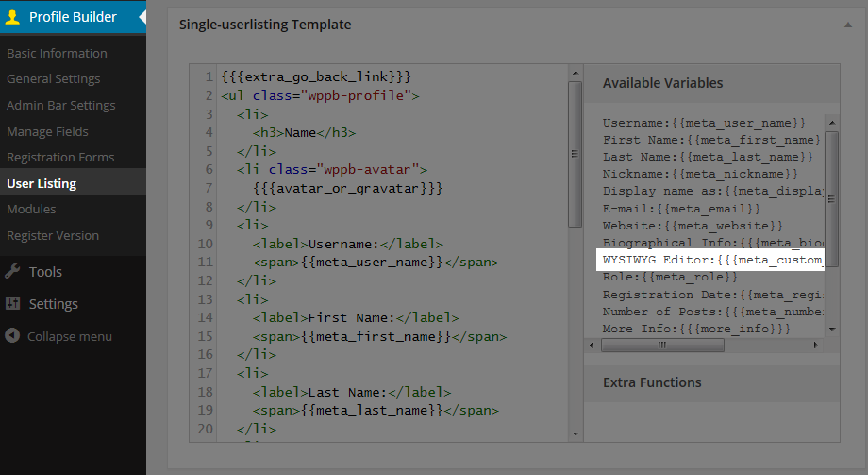Open Profile Builder menu
The width and height of the screenshot is (868, 475).
pyautogui.click(x=73, y=17)
